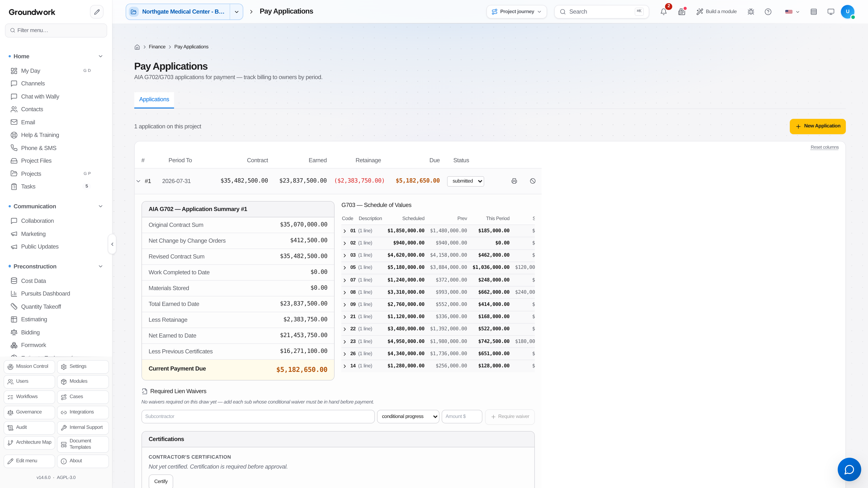This screenshot has width=868, height=488.
Task: Open the user avatar menu
Action: [x=847, y=12]
